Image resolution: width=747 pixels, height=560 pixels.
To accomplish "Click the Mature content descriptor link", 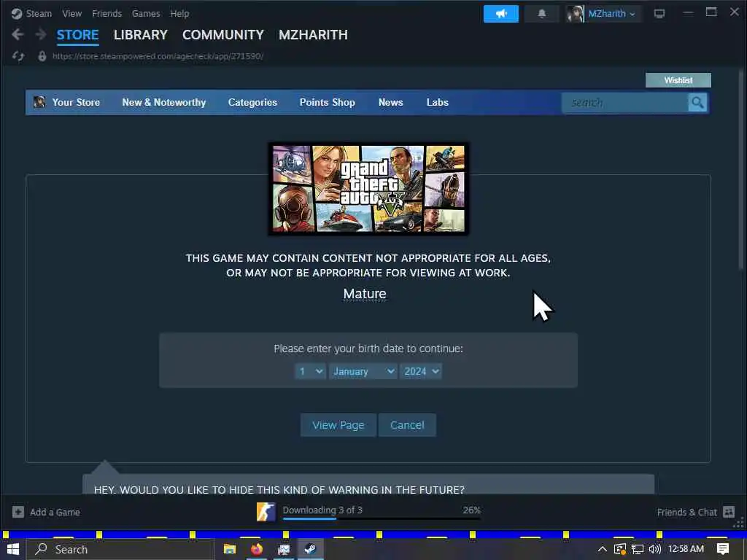I will pyautogui.click(x=365, y=293).
